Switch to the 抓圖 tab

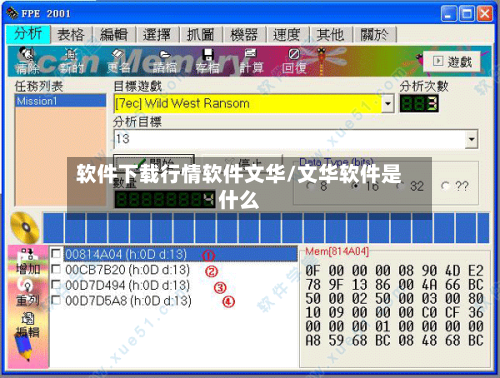coord(201,34)
